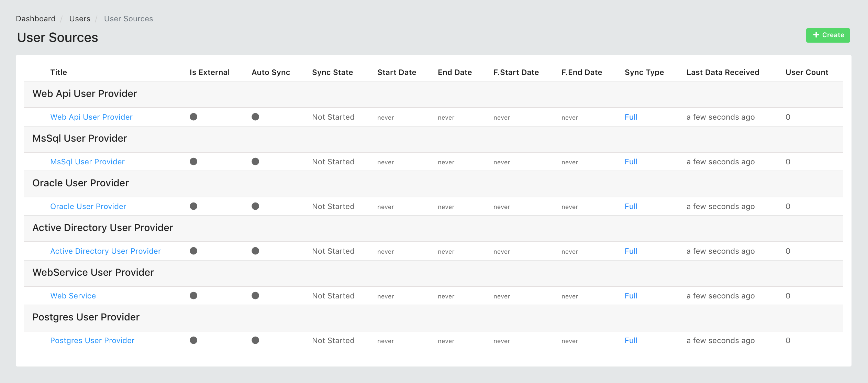Open MsSql User Provider link

tap(87, 162)
